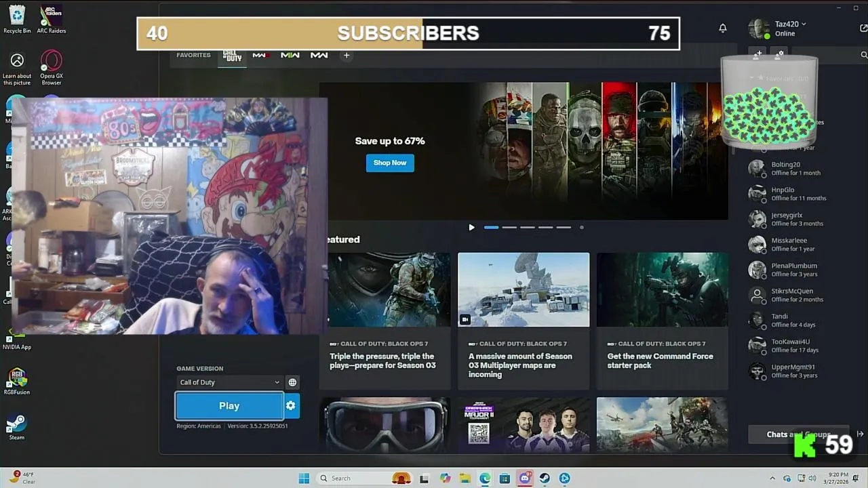Jump to the third carousel indicator
Viewport: 868px width, 488px height.
click(x=528, y=227)
